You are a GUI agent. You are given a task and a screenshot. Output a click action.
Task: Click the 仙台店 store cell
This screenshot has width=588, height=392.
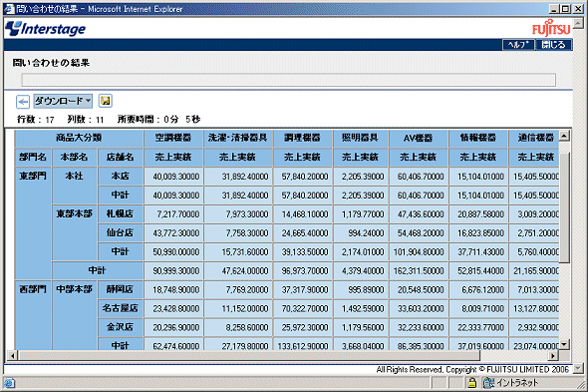pos(121,232)
